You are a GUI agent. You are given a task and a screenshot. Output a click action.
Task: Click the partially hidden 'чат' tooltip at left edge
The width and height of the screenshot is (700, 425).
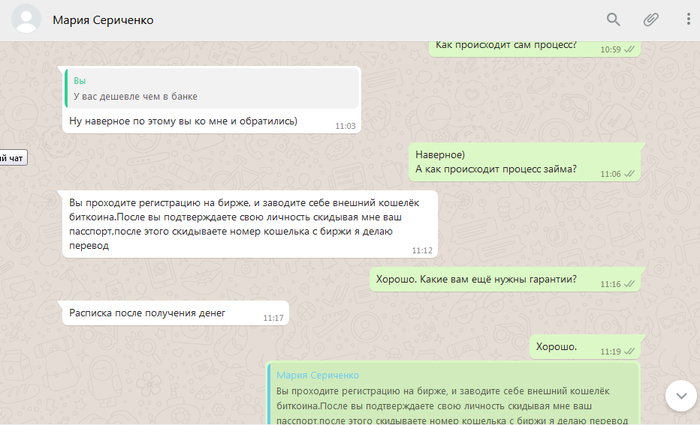[x=11, y=157]
